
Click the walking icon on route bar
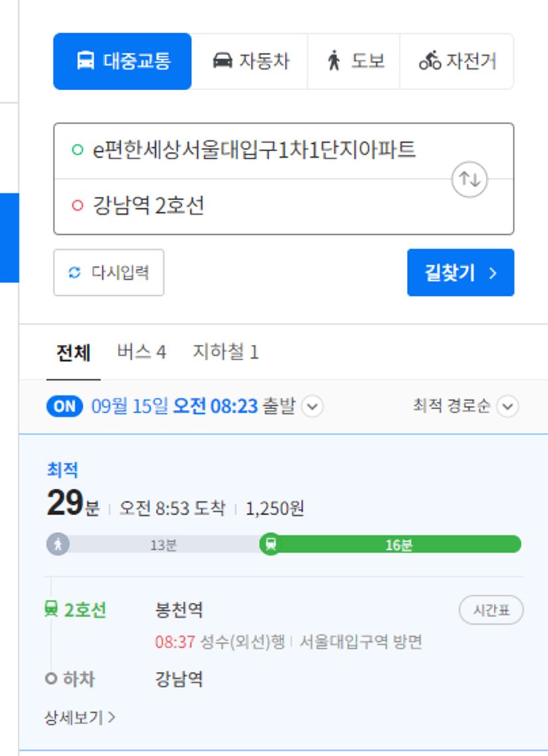click(x=58, y=544)
